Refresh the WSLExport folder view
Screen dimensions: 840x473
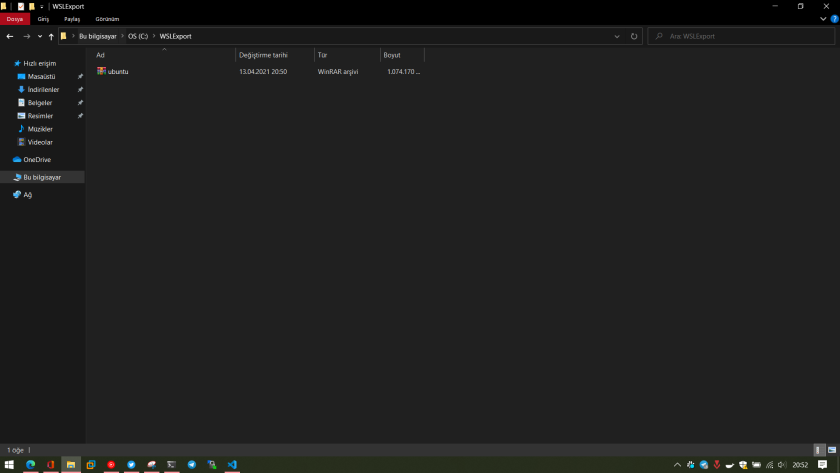634,36
